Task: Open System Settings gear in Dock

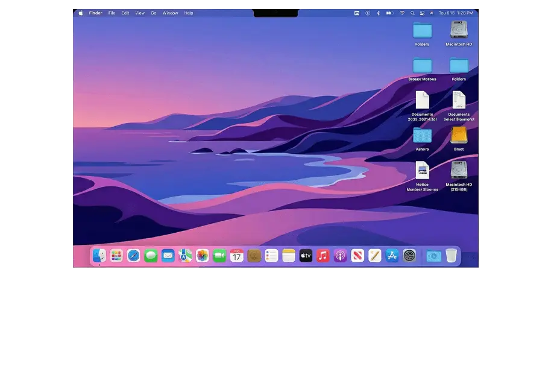Action: [x=410, y=256]
